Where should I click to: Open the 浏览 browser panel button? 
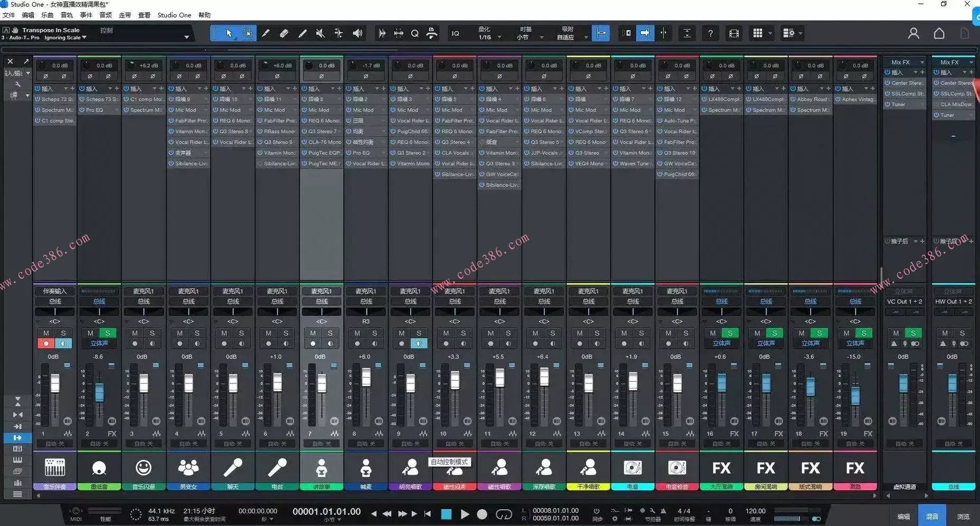tap(963, 516)
